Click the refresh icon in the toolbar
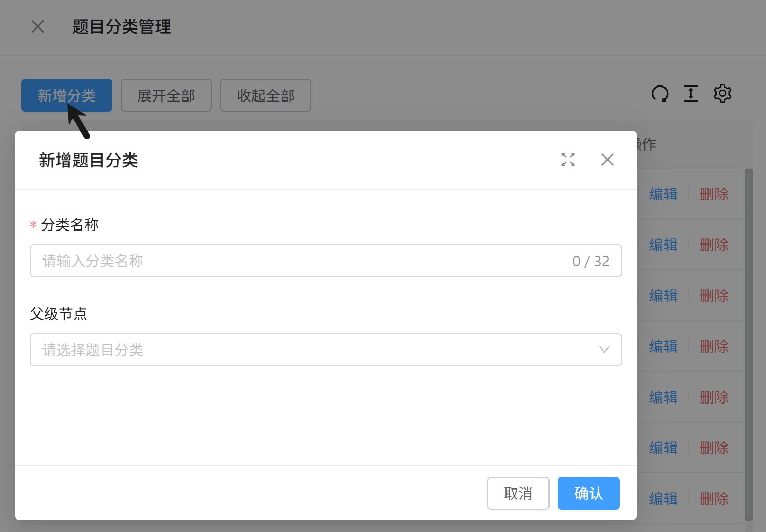This screenshot has width=766, height=532. (659, 94)
